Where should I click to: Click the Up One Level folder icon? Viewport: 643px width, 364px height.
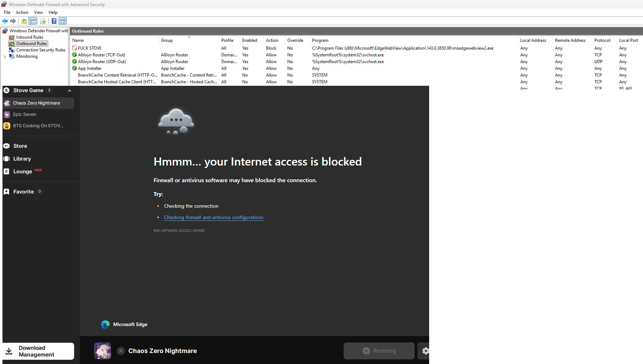click(24, 21)
